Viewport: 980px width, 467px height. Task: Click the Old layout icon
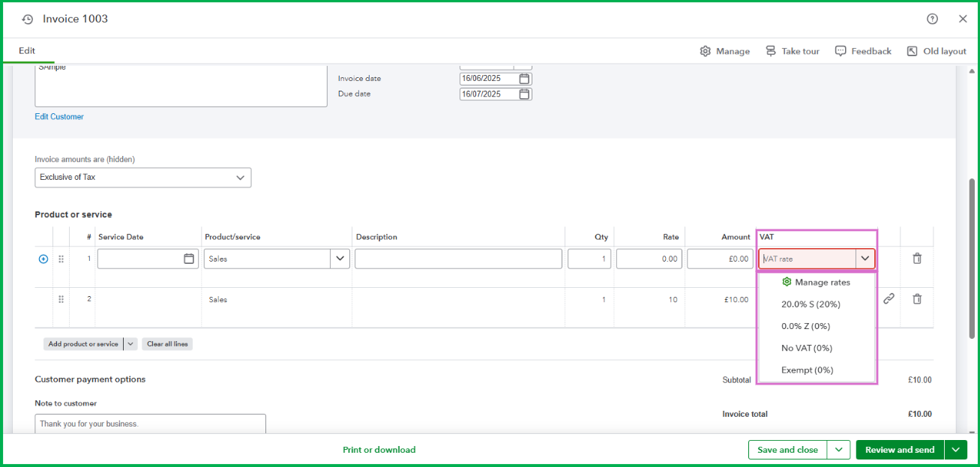click(912, 51)
